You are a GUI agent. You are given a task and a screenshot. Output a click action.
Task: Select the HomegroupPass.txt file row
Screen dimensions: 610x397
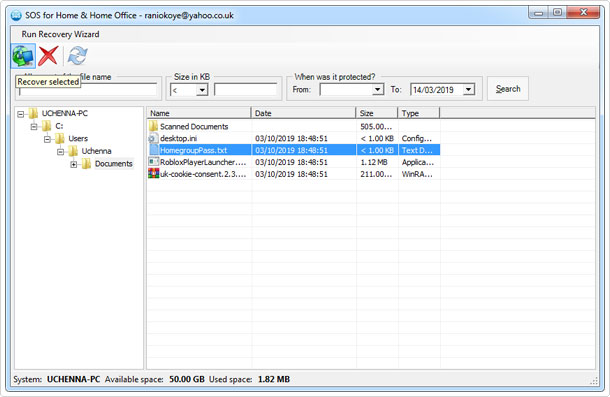point(294,150)
